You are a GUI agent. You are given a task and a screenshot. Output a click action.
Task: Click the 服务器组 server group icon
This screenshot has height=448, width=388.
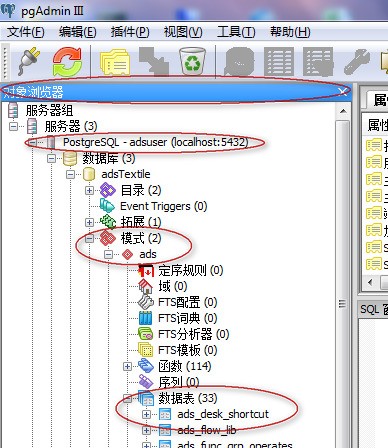pos(13,110)
